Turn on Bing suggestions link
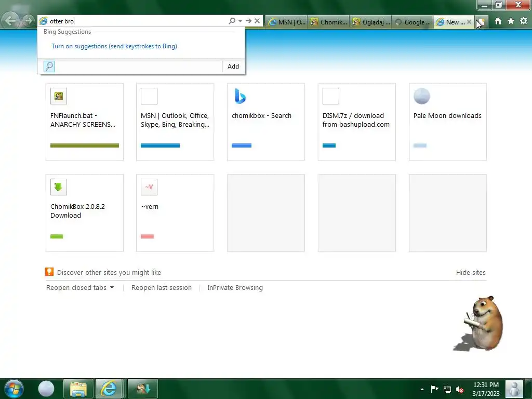 coord(114,46)
